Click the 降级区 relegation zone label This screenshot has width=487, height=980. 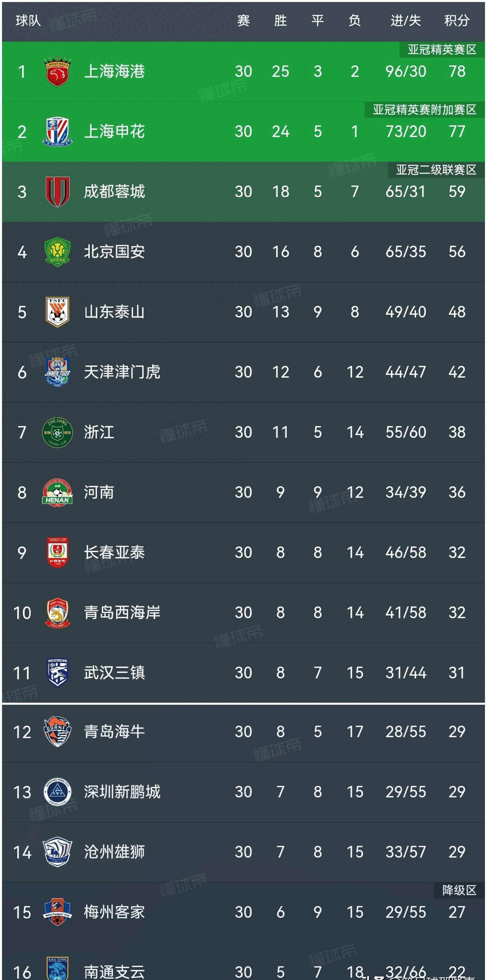click(459, 890)
